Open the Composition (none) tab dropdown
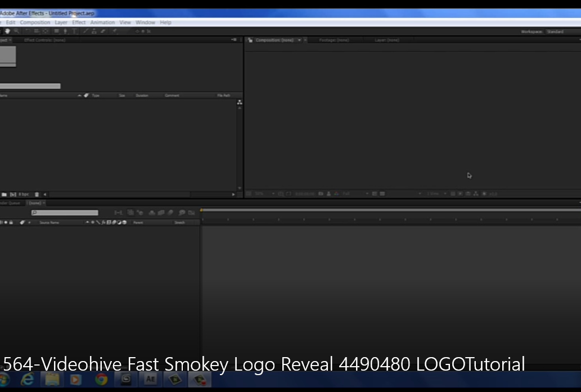Viewport: 581px width, 392px height. 299,40
